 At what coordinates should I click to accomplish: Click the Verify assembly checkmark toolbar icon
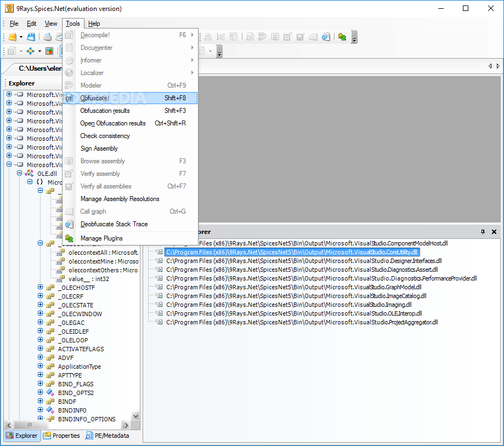click(287, 37)
